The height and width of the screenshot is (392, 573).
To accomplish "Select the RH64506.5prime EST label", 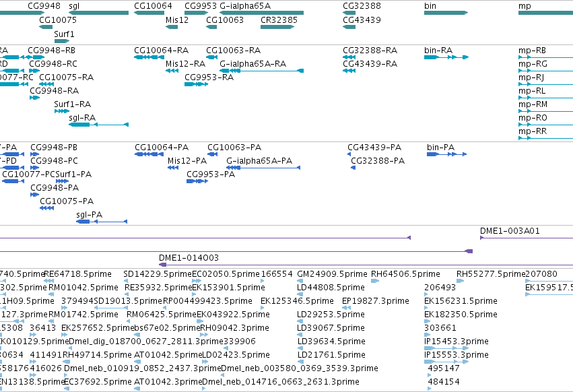I will pyautogui.click(x=405, y=274).
